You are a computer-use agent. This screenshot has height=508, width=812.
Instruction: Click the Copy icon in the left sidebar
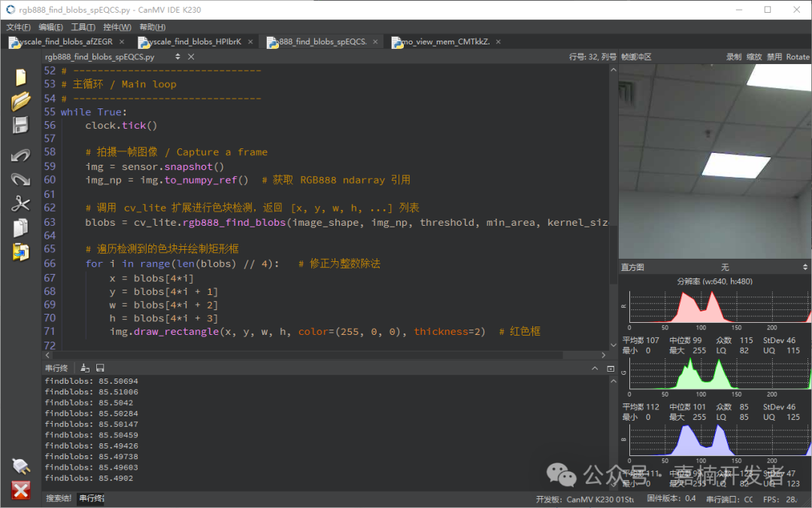pos(20,228)
